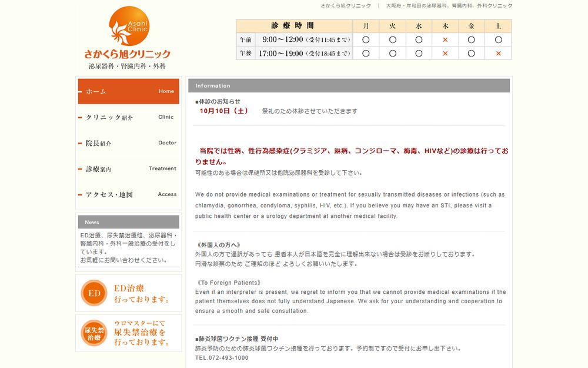This screenshot has height=368, width=588.
Task: Click the Saturday morning circle mark
Action: (499, 39)
